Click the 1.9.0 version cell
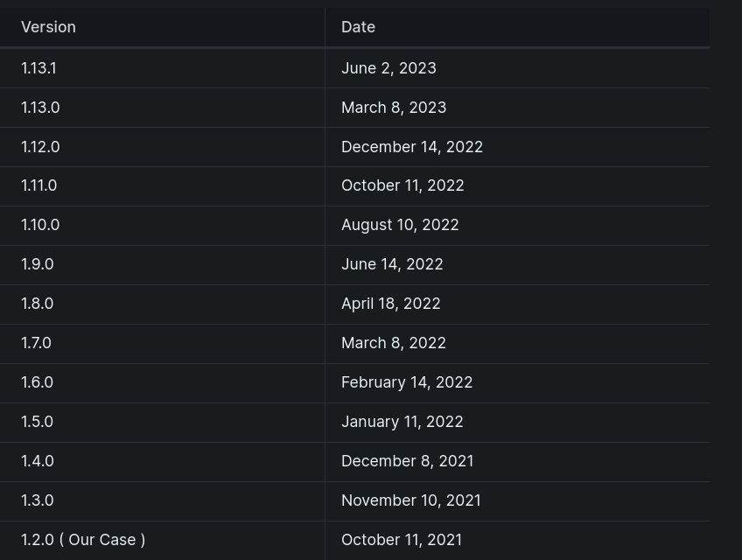Image resolution: width=742 pixels, height=560 pixels. 38,264
